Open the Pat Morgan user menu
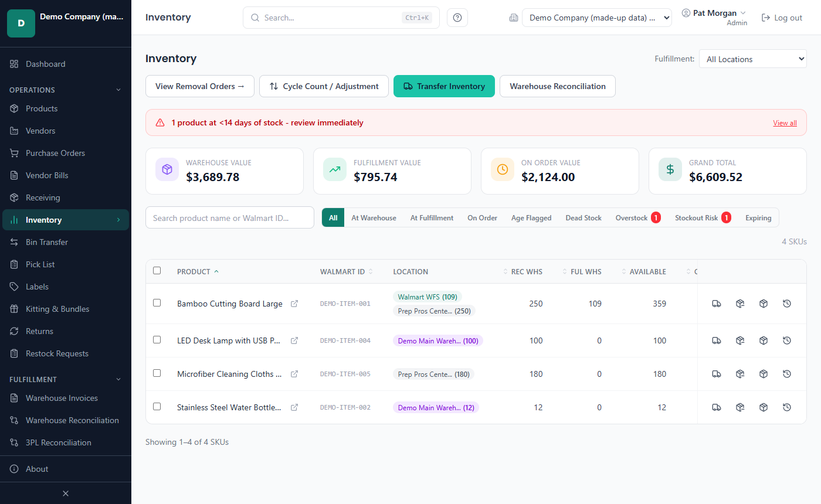821x504 pixels. [714, 18]
